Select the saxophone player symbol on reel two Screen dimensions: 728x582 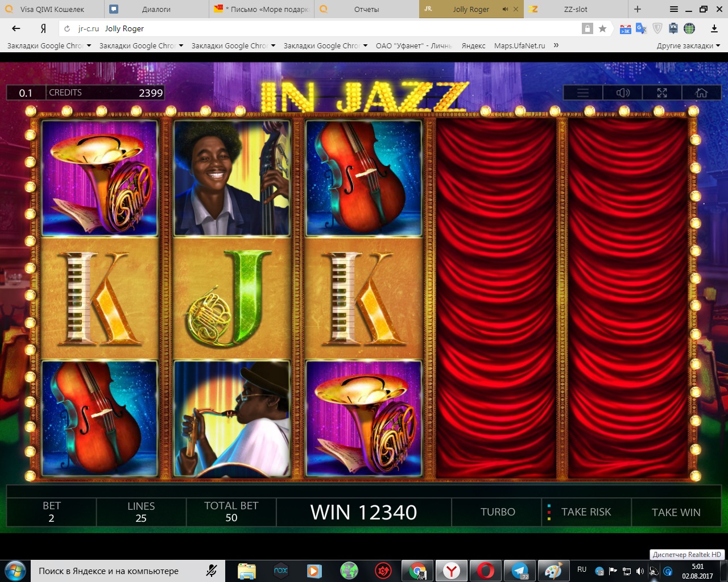(x=231, y=418)
